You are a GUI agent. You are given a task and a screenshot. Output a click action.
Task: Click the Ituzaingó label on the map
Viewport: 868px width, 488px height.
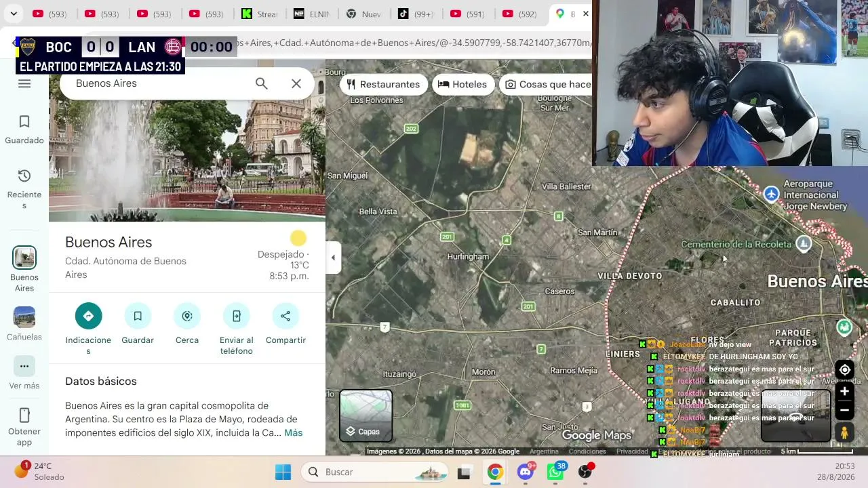click(399, 374)
